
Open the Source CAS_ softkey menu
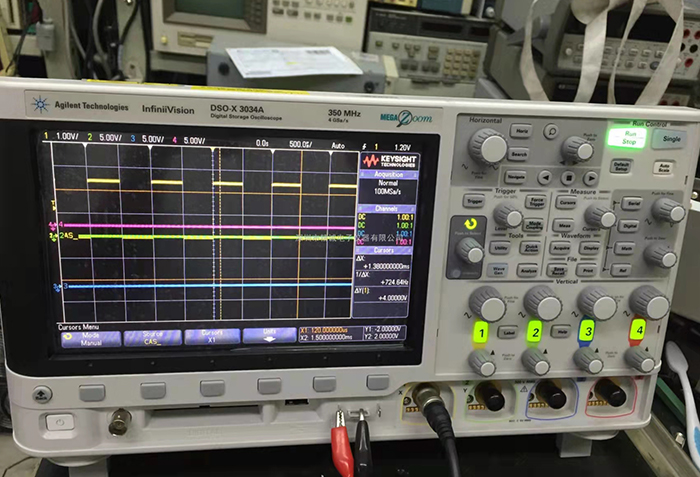click(x=152, y=338)
